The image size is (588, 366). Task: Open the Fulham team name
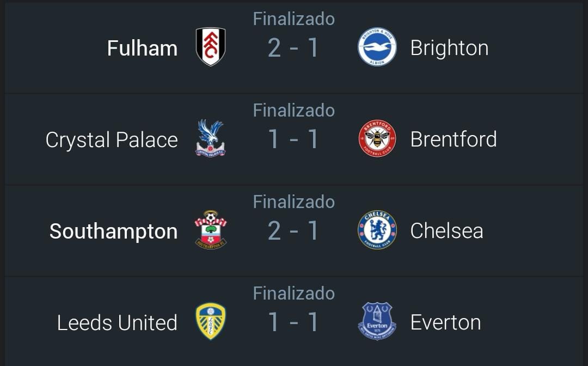142,48
